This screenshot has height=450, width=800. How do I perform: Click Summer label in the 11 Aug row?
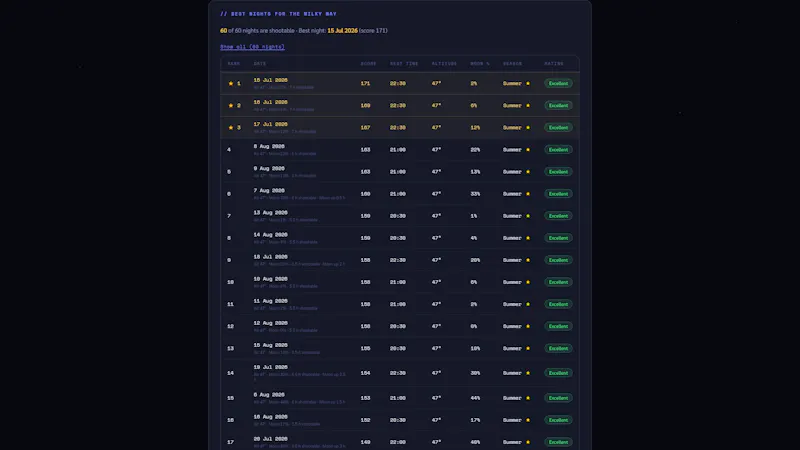(512, 304)
